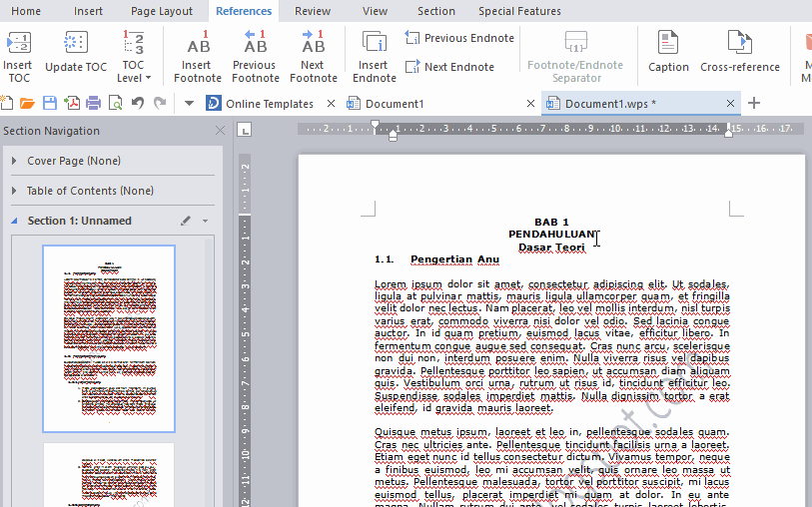Go to Previous Footnote

click(256, 56)
